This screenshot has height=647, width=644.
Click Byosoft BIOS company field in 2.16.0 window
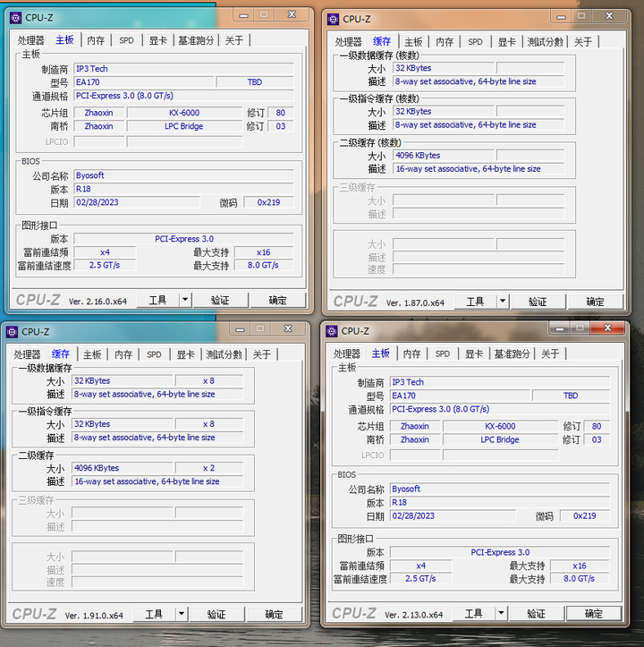[183, 175]
